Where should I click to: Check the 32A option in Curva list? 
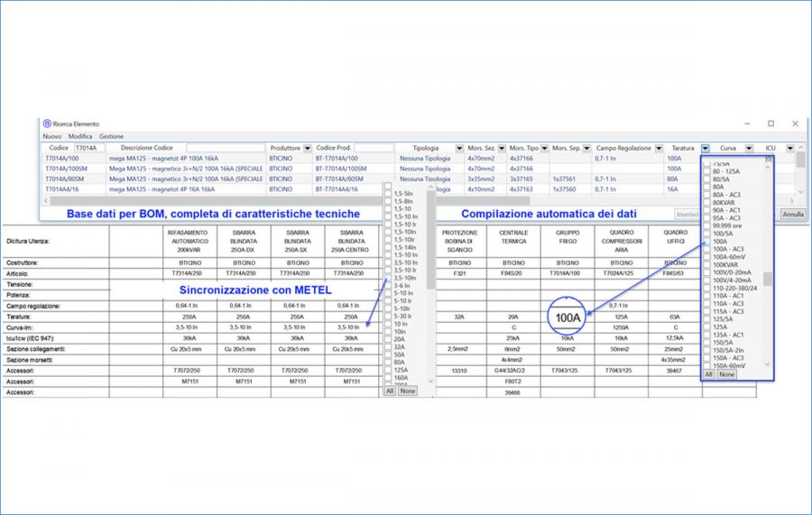pos(388,346)
